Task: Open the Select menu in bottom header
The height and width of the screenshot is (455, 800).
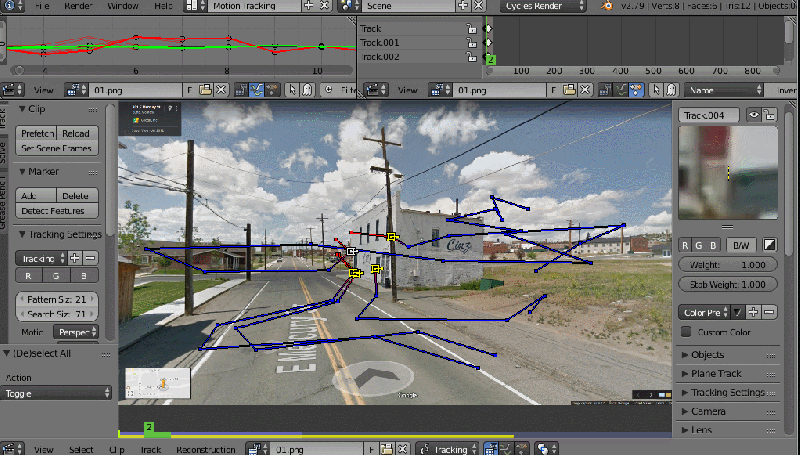Action: pyautogui.click(x=81, y=449)
